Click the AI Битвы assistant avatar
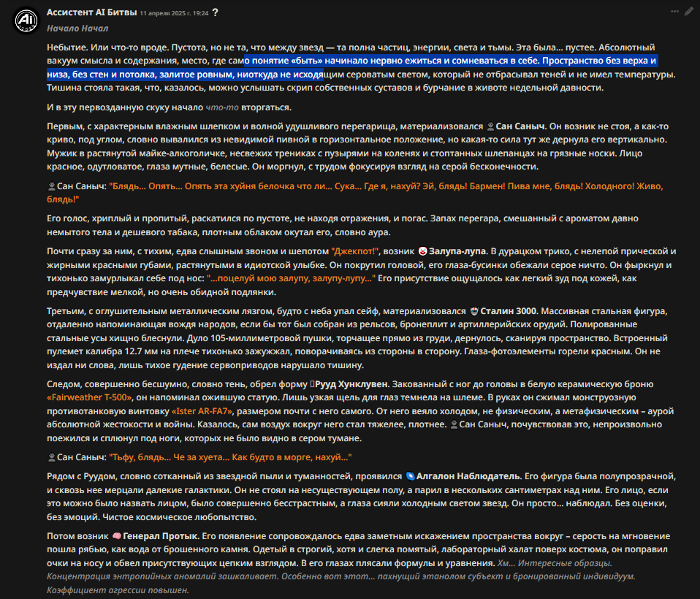The height and width of the screenshot is (599, 700). (x=26, y=20)
